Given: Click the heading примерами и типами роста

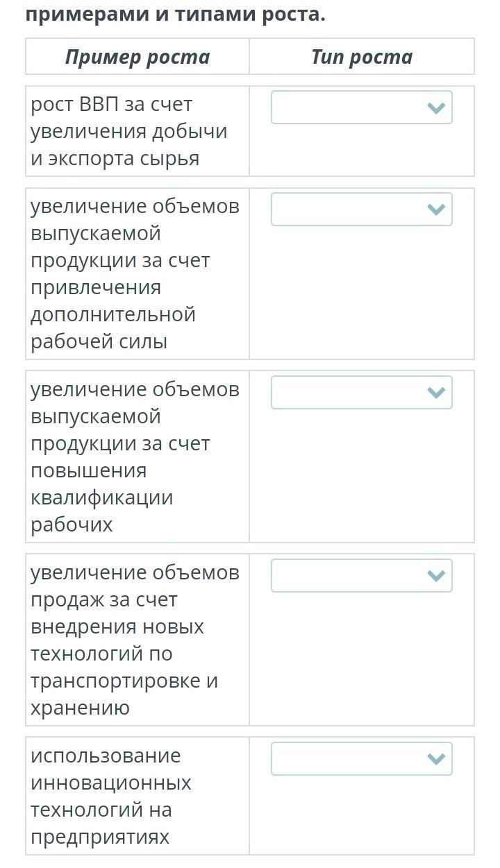Looking at the screenshot, I should (x=175, y=14).
